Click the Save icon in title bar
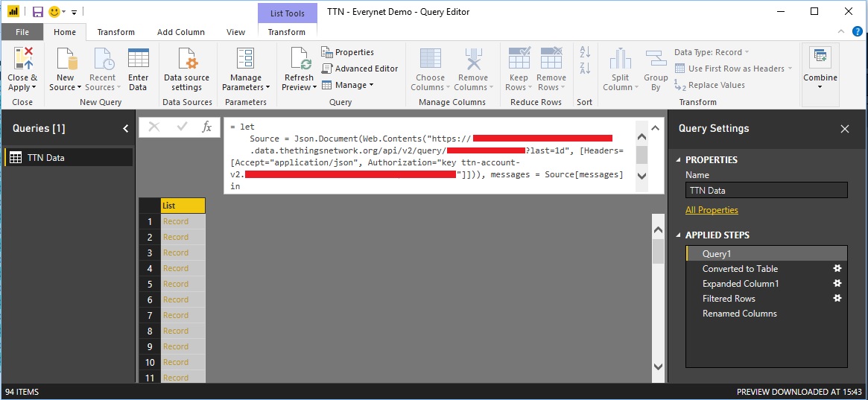Image resolution: width=868 pixels, height=400 pixels. tap(38, 12)
